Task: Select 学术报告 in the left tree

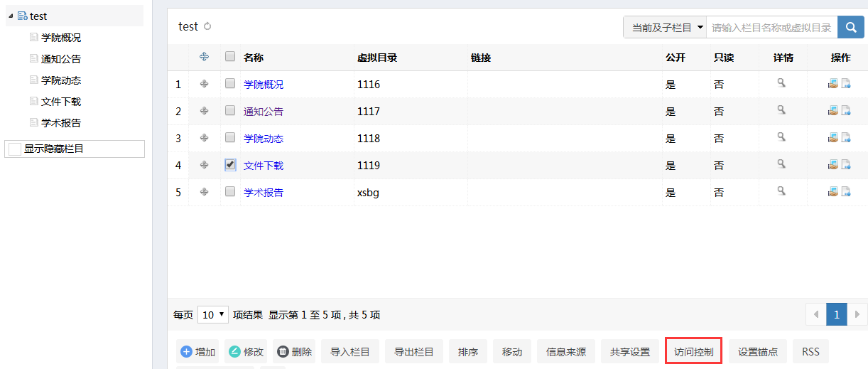Action: (61, 123)
